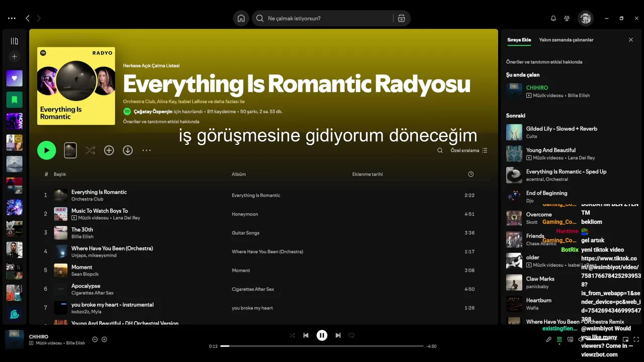
Task: Download the playlist
Action: tap(128, 150)
